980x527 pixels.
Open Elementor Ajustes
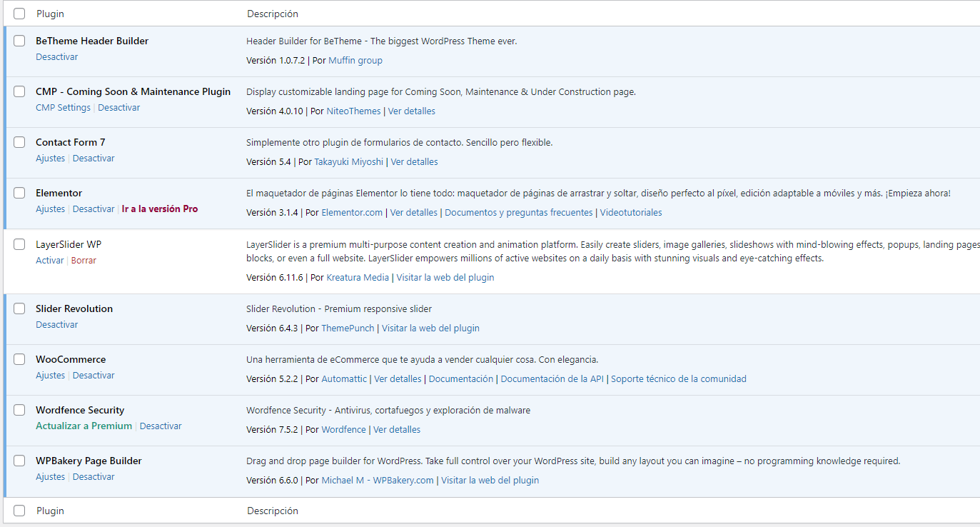click(x=51, y=209)
